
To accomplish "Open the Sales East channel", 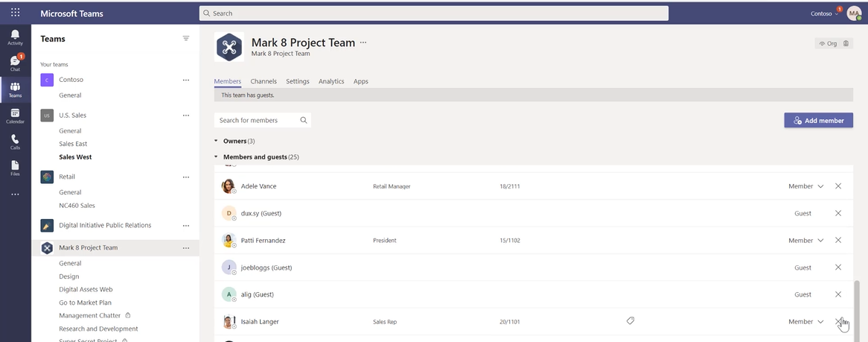I will point(73,144).
